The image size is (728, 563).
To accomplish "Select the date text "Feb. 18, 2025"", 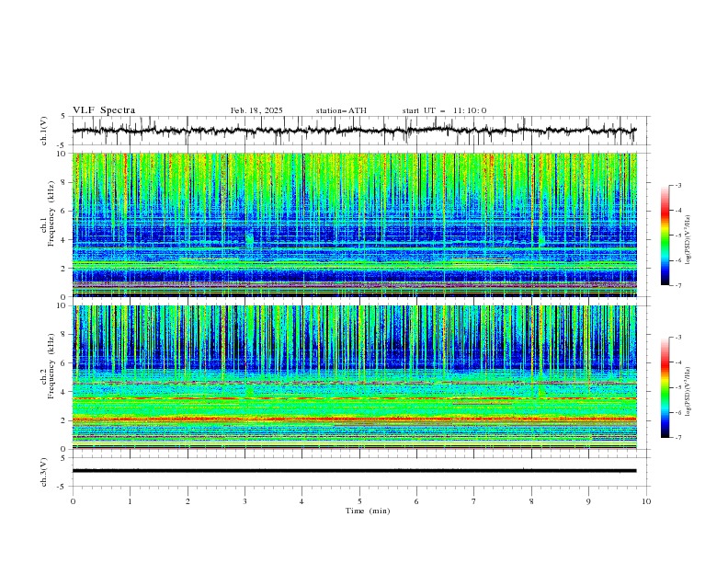I will tap(256, 110).
